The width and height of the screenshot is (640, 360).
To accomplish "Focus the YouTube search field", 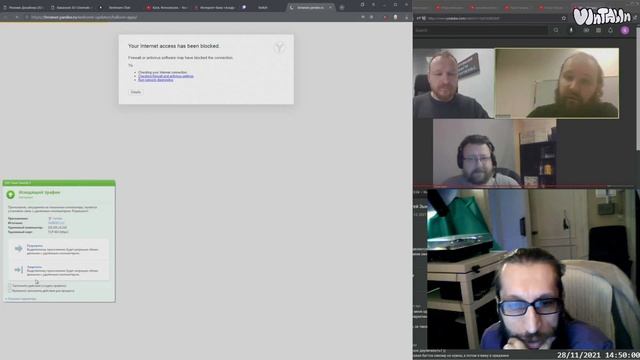I will [481, 30].
